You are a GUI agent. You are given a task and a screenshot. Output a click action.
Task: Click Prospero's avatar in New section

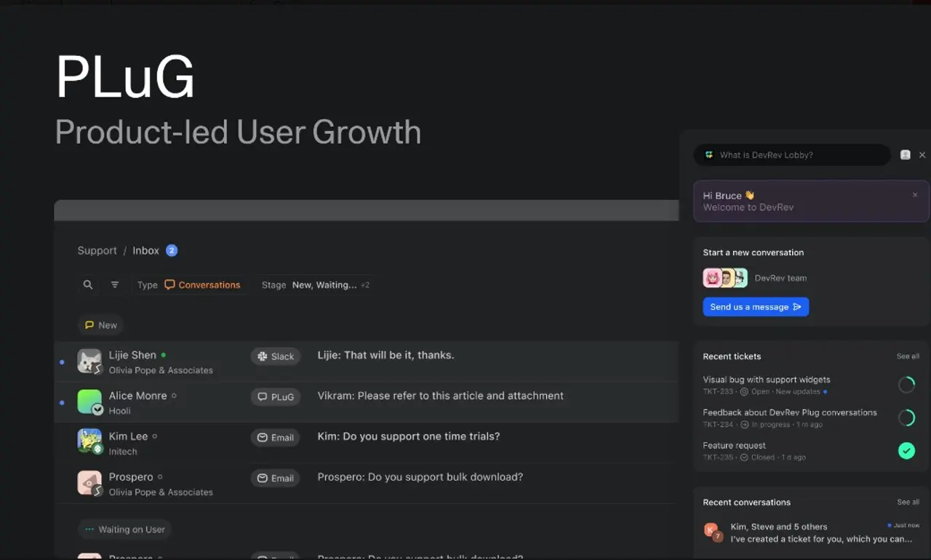click(x=89, y=483)
